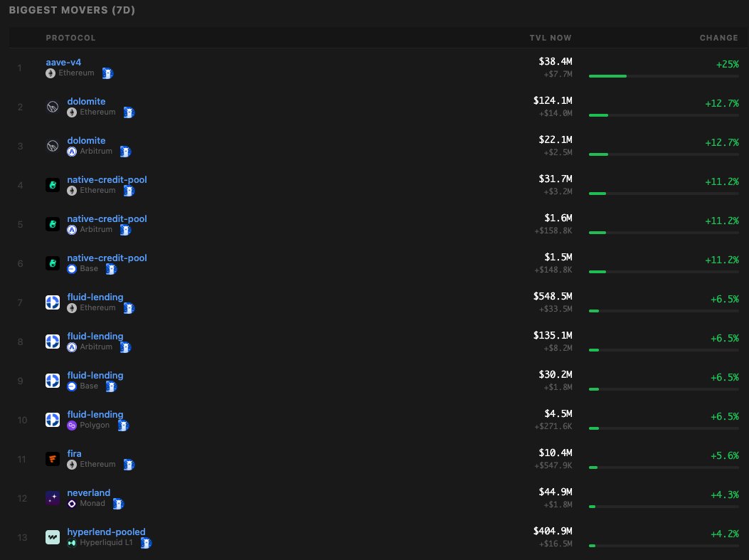Image resolution: width=749 pixels, height=560 pixels.
Task: Click the $38.4M TVL value
Action: [555, 62]
